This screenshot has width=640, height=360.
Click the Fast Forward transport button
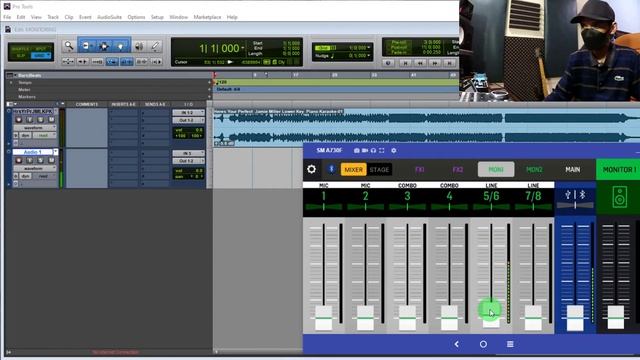[435, 63]
